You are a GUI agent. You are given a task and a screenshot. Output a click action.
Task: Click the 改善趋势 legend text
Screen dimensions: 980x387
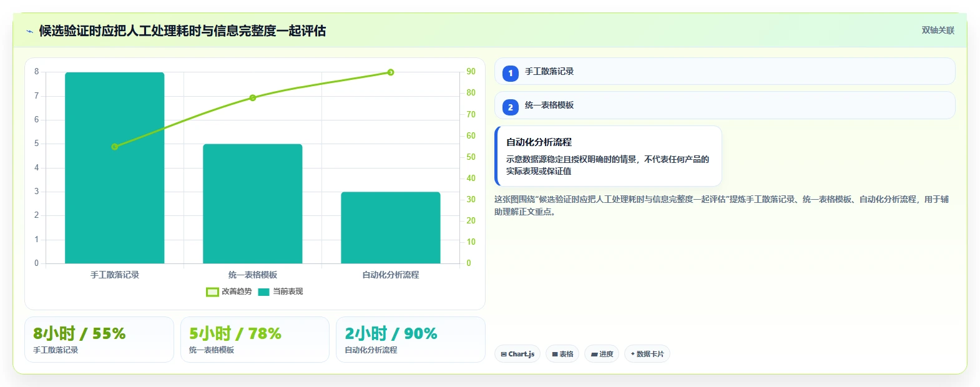[x=237, y=291]
